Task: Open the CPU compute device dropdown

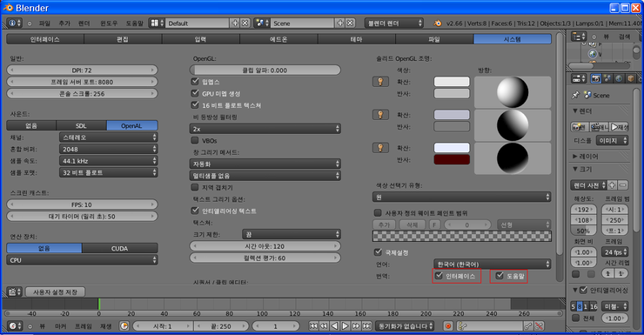Action: pos(82,260)
